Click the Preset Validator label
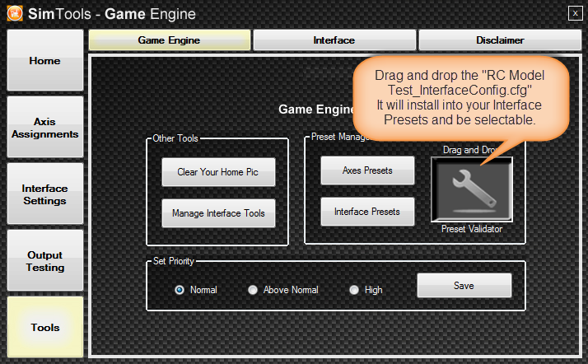 pos(472,229)
